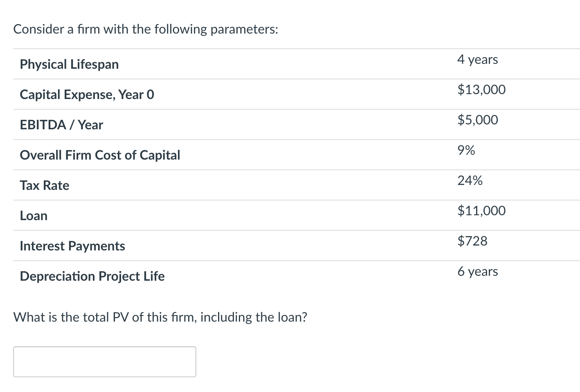580x392 pixels.
Task: Click the $13,000 capital expense value
Action: [x=481, y=89]
